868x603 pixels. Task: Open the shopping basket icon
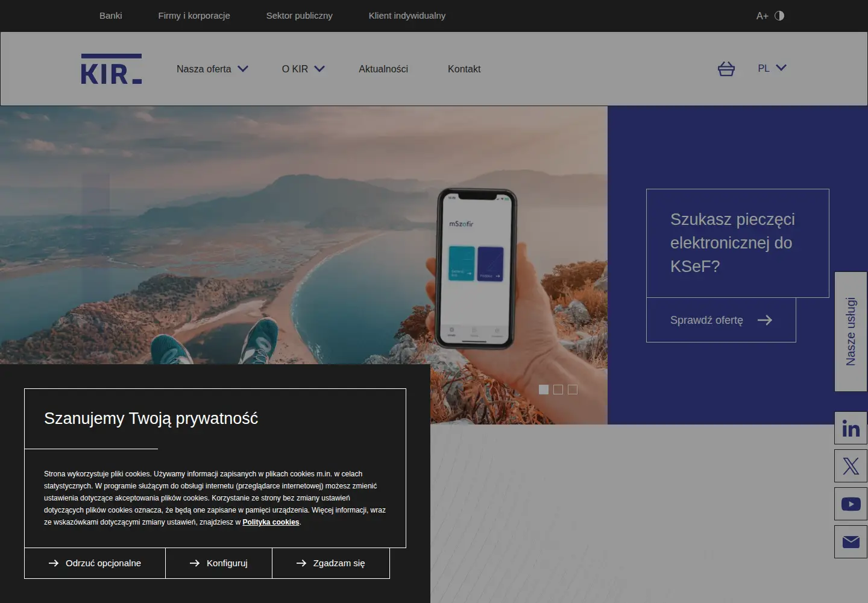tap(726, 69)
